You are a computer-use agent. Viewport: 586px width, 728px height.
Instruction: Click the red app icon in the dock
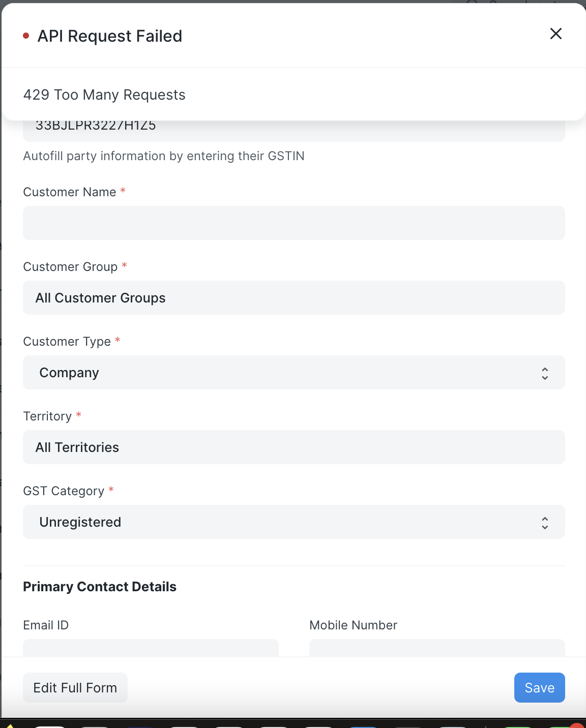[577, 726]
